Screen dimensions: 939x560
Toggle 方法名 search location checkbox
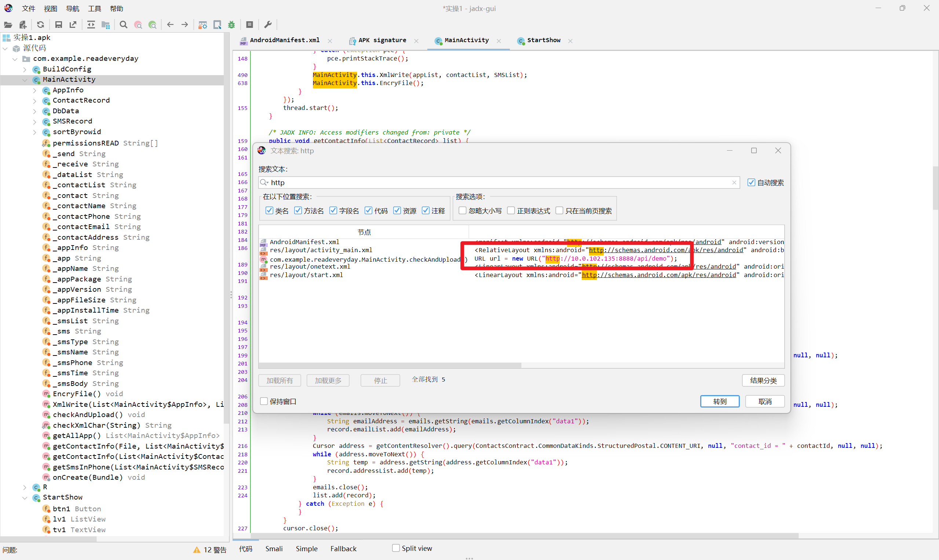(298, 211)
